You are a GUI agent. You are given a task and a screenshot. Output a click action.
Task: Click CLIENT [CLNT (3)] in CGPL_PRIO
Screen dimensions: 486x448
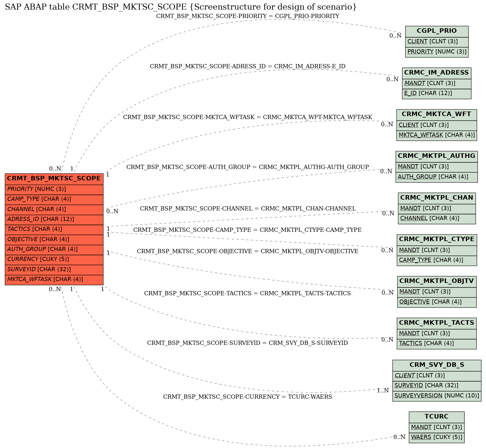pyautogui.click(x=437, y=42)
